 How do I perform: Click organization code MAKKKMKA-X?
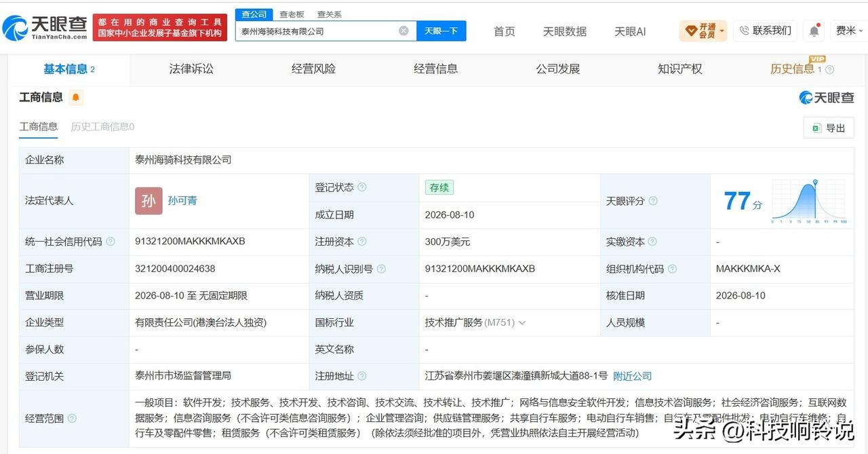pyautogui.click(x=748, y=269)
